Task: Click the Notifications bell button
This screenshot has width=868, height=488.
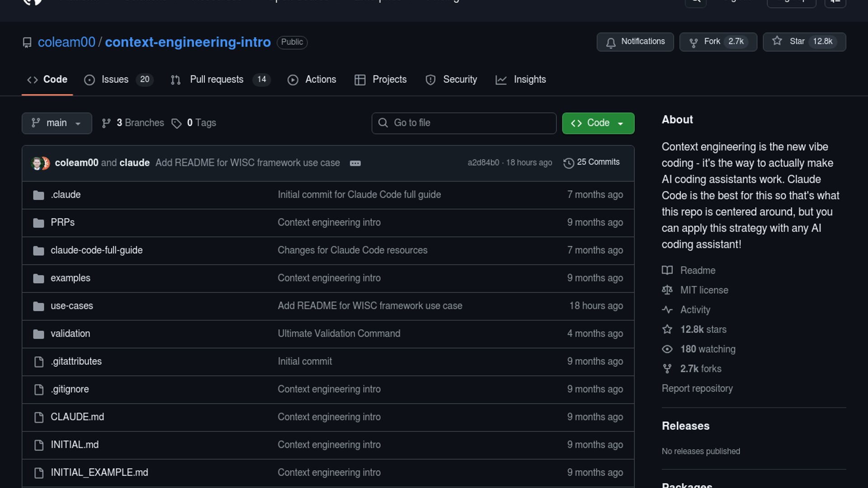Action: click(x=635, y=42)
